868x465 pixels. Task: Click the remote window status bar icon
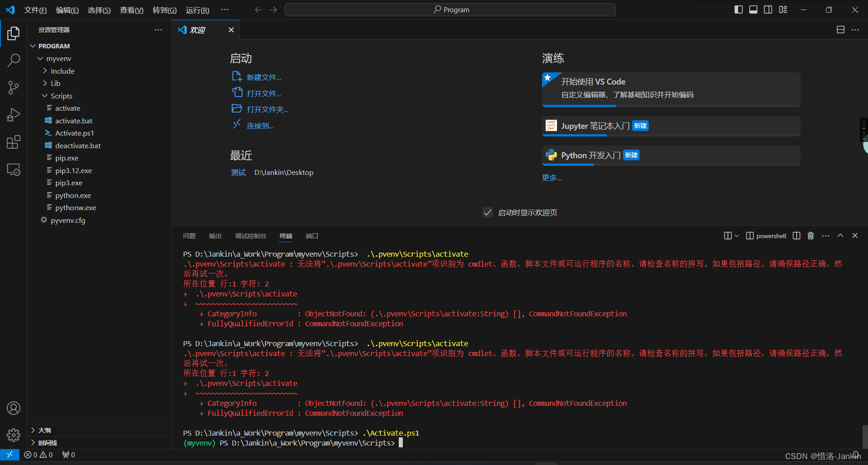[9, 455]
